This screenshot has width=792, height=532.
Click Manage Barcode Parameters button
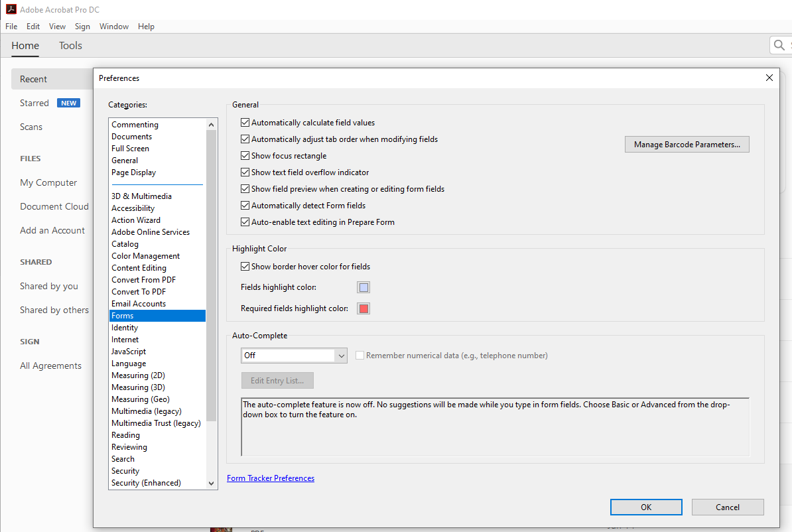[687, 144]
